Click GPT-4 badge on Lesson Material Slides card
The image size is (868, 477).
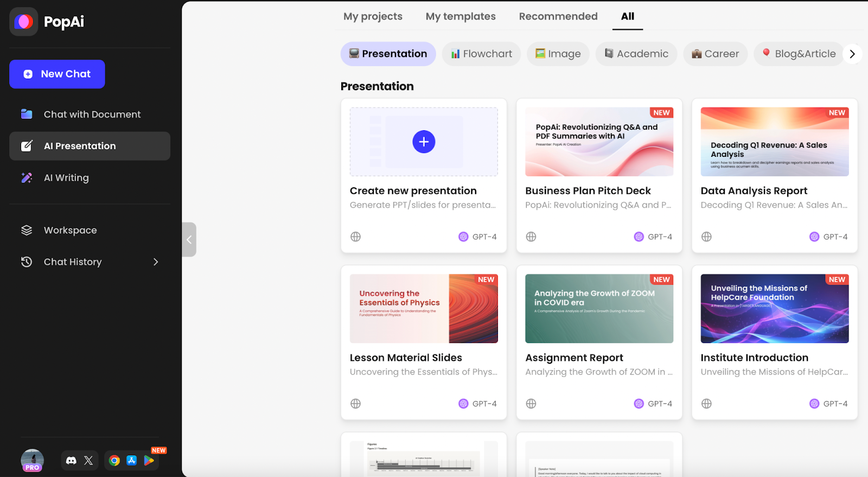tap(478, 404)
